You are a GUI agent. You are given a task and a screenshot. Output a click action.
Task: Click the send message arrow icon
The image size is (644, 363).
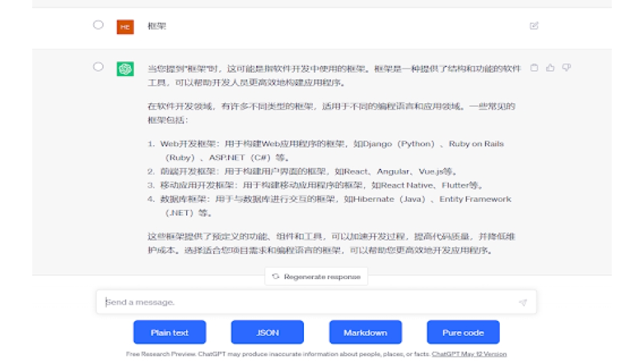pos(523,302)
